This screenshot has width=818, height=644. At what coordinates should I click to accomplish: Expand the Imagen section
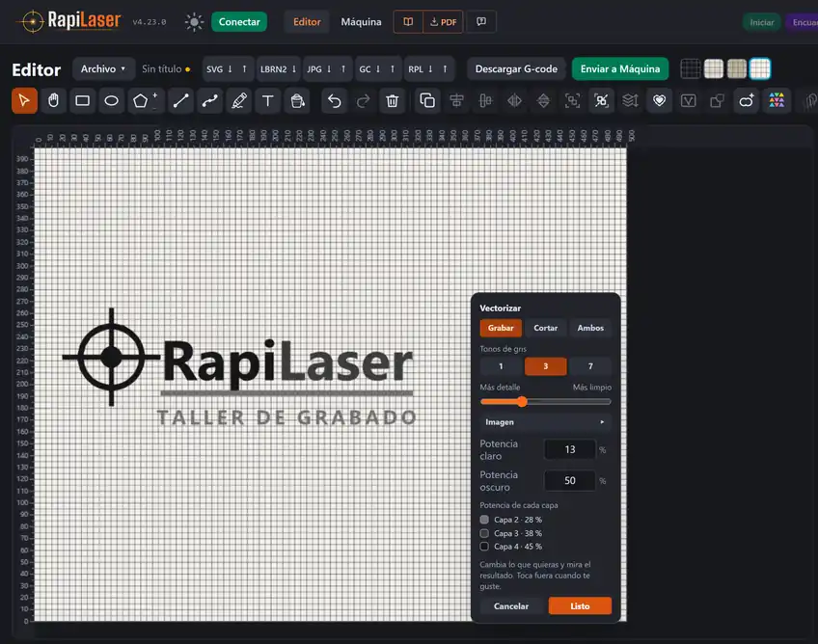545,422
